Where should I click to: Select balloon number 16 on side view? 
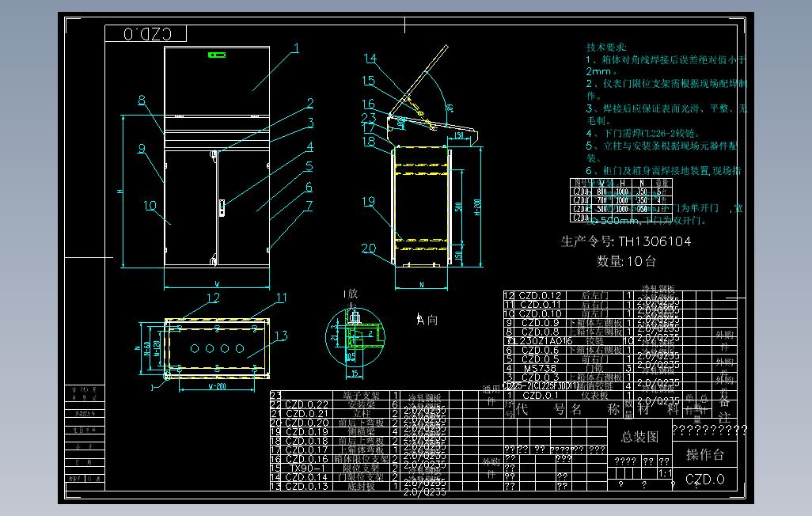tap(368, 104)
